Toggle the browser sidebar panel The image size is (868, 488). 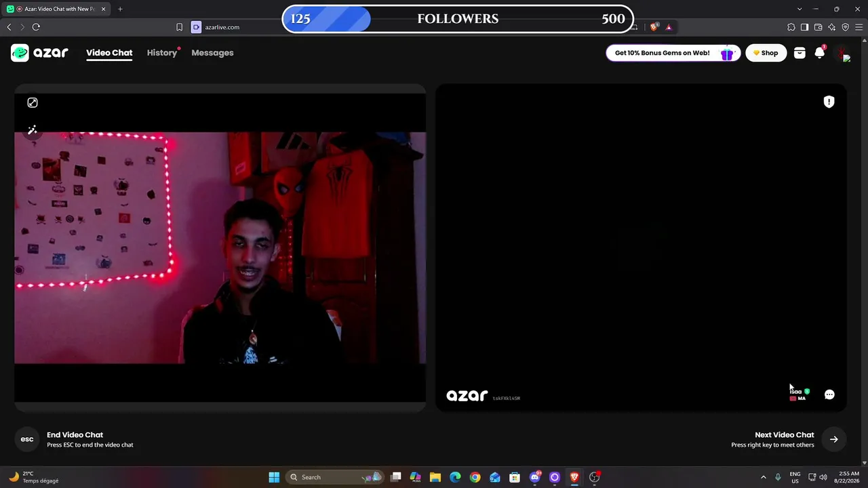tap(805, 27)
